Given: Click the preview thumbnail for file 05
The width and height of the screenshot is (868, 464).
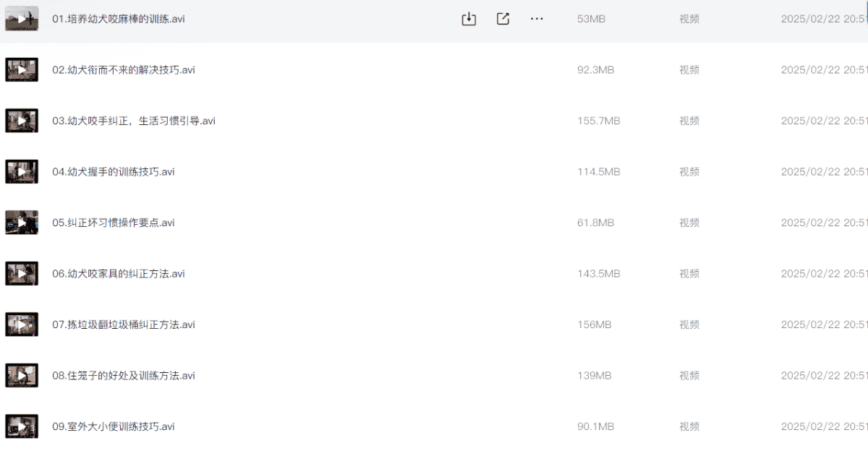Looking at the screenshot, I should (x=22, y=223).
